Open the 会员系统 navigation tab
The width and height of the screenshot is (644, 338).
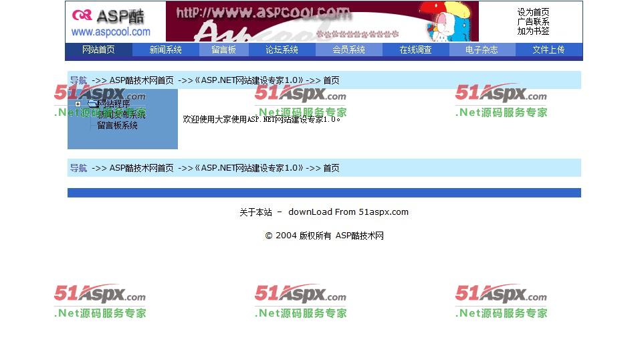(348, 50)
